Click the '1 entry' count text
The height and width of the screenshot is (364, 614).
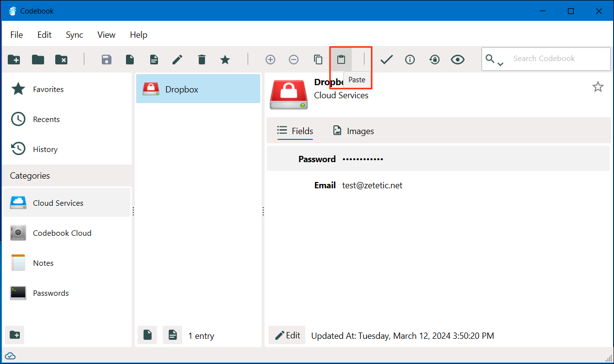tap(201, 336)
